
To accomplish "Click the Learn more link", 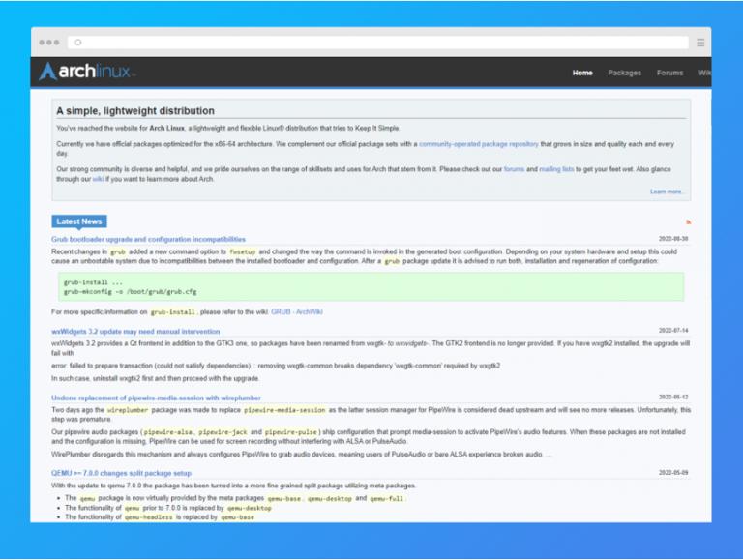I will [x=667, y=192].
